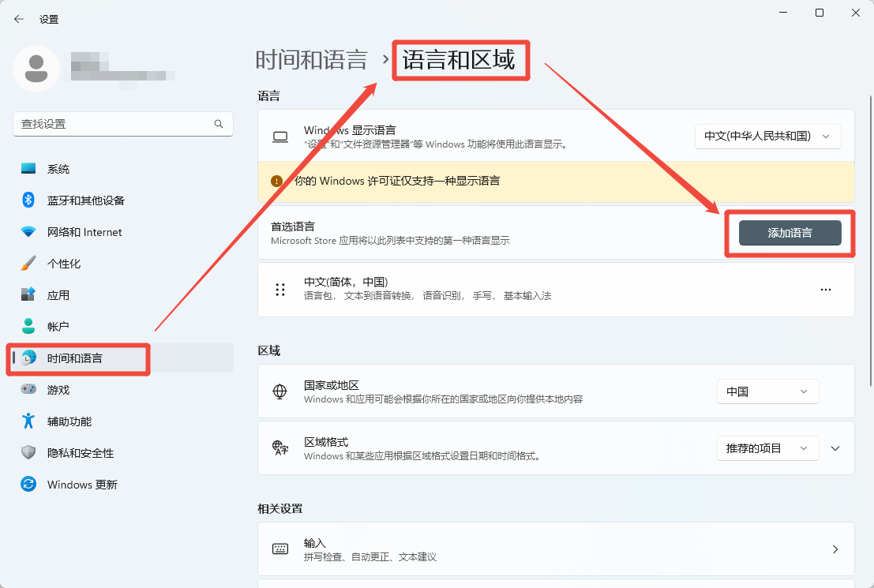Click the 拼写检查、自动更正、文本建议 description
The height and width of the screenshot is (588, 874).
coord(370,557)
